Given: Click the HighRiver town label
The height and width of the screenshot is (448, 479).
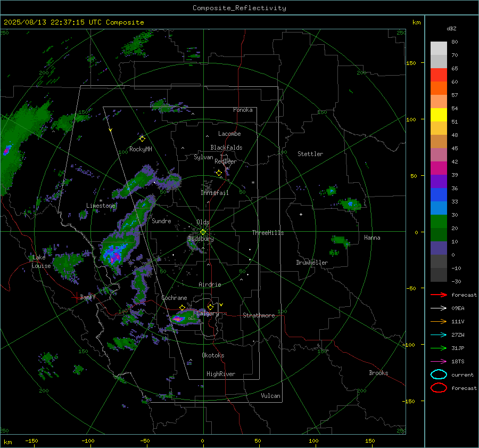Looking at the screenshot, I should [221, 374].
